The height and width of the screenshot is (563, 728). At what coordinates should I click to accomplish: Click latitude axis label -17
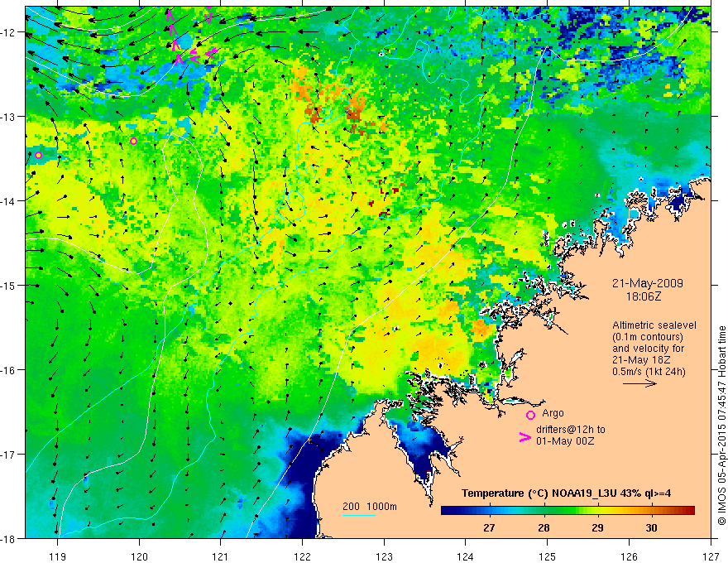click(x=9, y=455)
